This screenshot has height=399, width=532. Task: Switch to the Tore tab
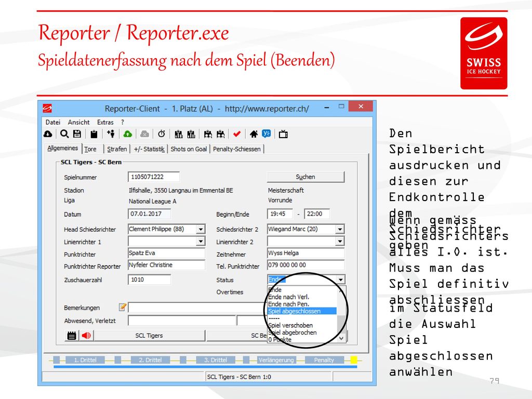point(90,149)
